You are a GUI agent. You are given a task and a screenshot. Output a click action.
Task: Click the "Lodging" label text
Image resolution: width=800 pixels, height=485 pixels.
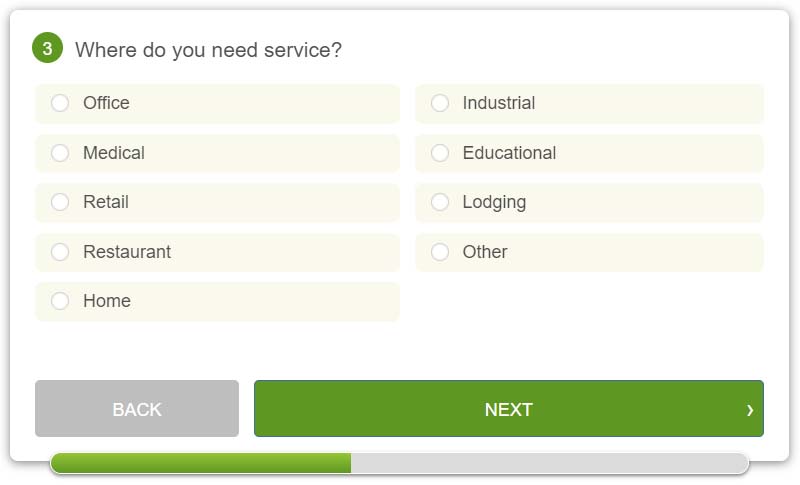pos(494,202)
